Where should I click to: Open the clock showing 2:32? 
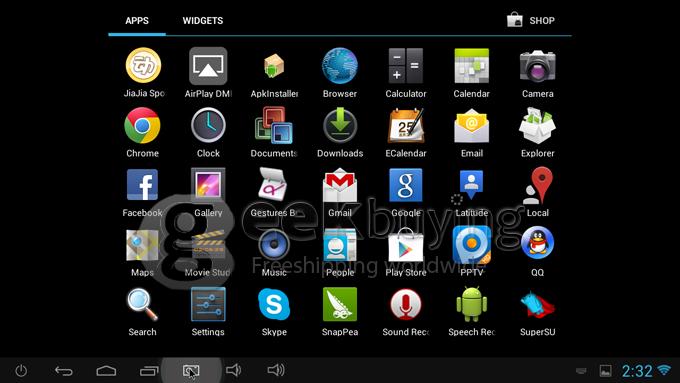(x=637, y=371)
